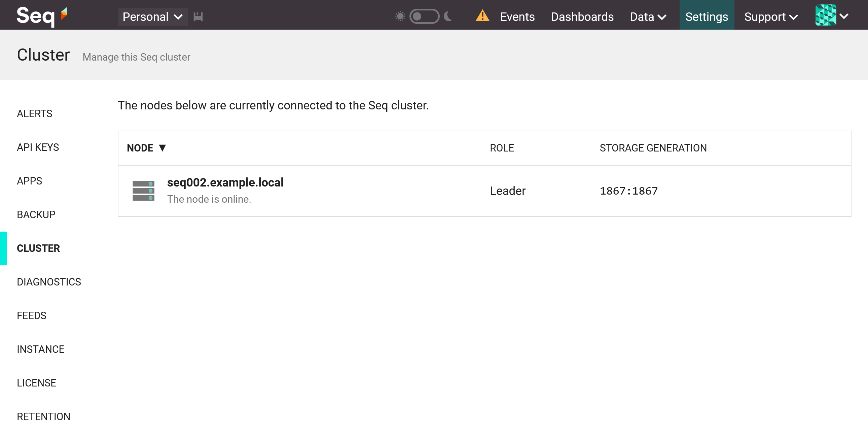Screen dimensions: 868x440
Task: Open the Settings tab
Action: click(x=706, y=16)
